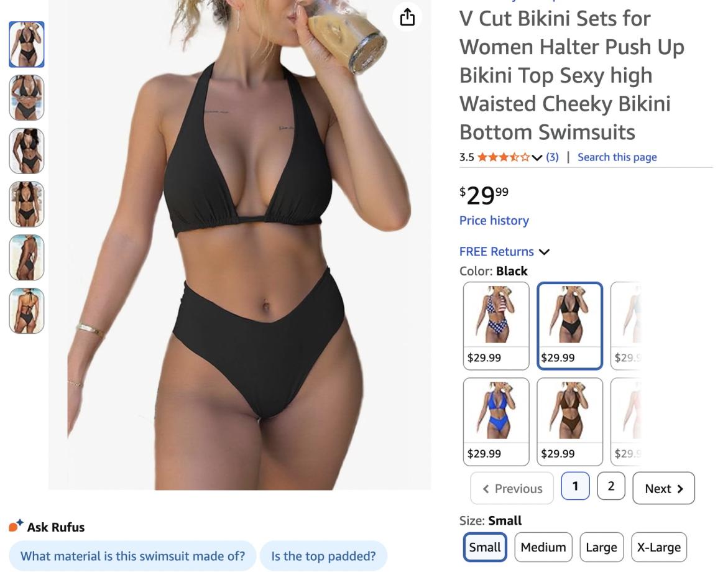Click Search this page link
Screen dimensions: 728x572
tap(617, 157)
